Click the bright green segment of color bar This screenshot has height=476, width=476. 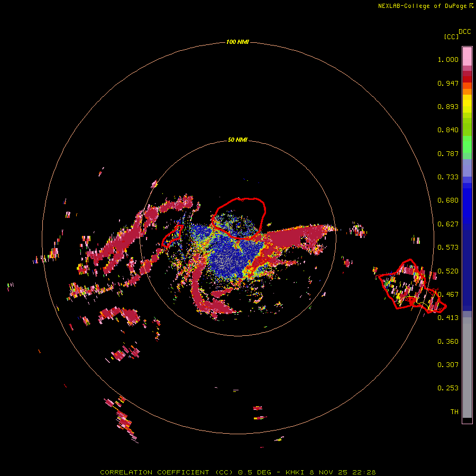467,144
